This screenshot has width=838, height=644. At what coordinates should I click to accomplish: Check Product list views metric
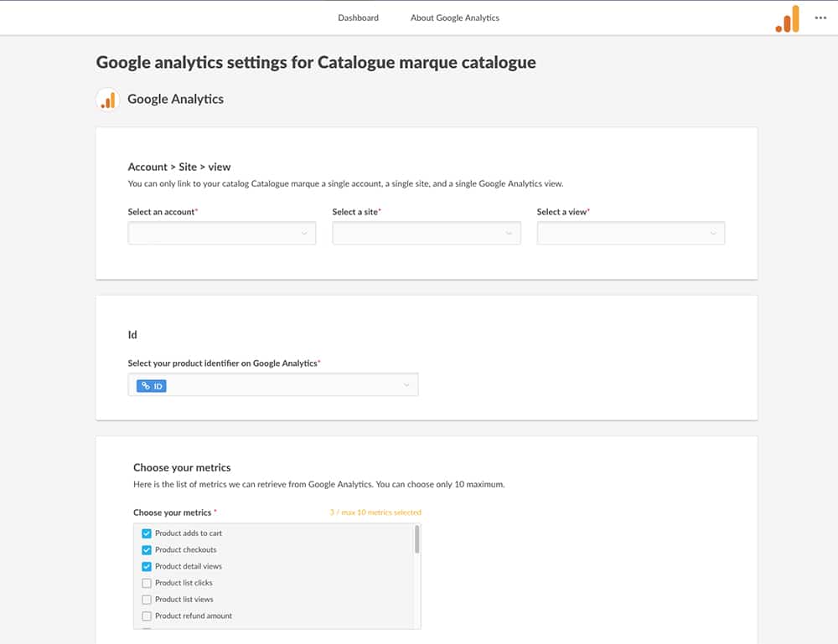[147, 600]
